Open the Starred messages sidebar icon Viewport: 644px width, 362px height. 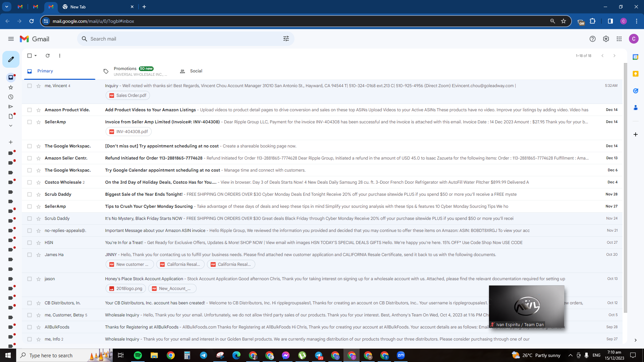[x=11, y=87]
